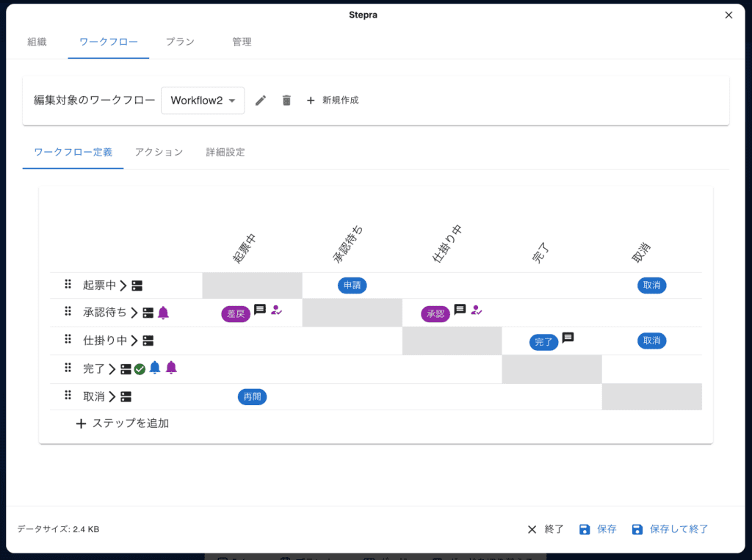Click the empty 起票中 to 仕掛り中 transition cell

click(452, 286)
